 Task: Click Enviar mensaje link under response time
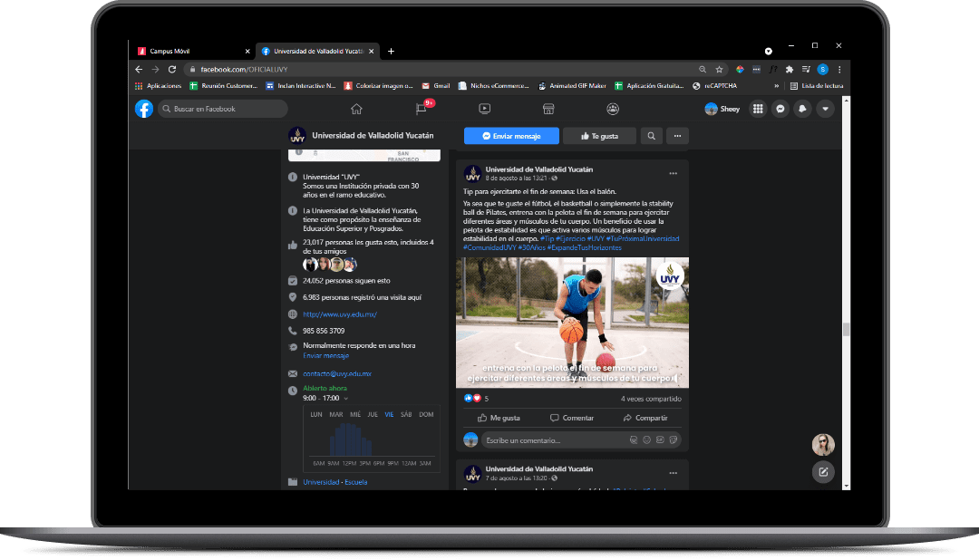click(326, 355)
